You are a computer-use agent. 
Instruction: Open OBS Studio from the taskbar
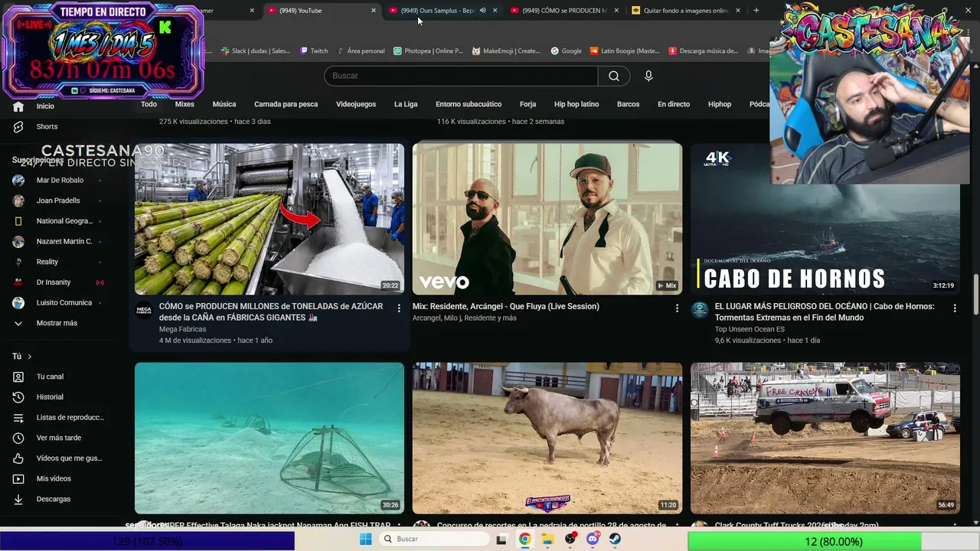[570, 539]
